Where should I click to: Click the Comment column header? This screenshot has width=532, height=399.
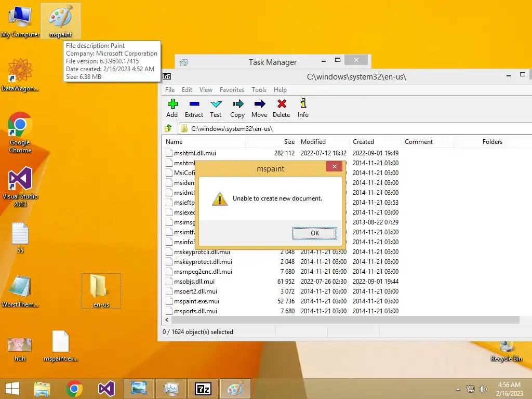click(427, 141)
